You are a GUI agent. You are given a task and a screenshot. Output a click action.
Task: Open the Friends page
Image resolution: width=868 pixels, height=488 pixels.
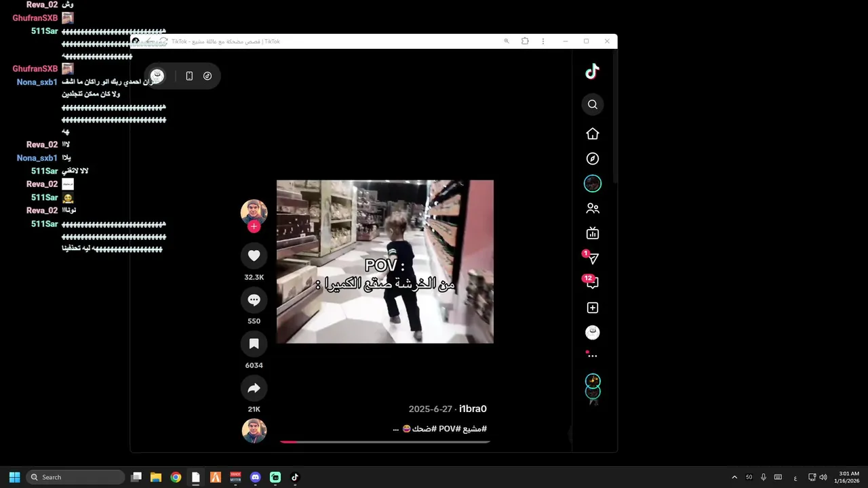point(593,208)
